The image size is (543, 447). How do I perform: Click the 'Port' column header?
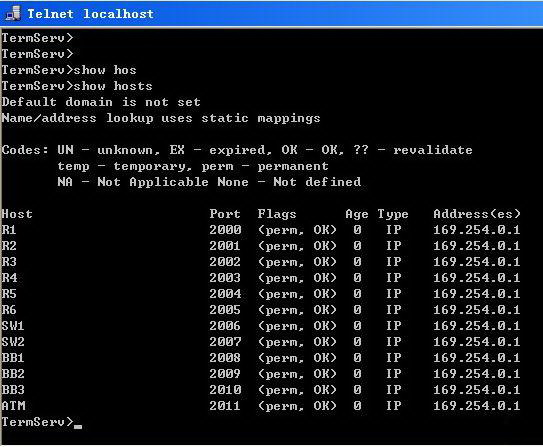click(x=225, y=214)
